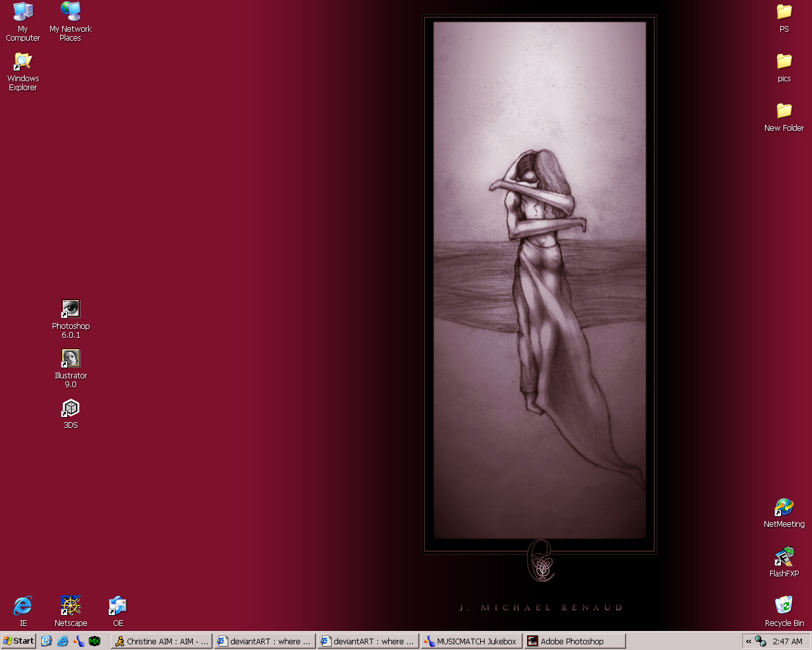This screenshot has width=812, height=650.
Task: Click the 2:47 AM system clock
Action: [787, 642]
